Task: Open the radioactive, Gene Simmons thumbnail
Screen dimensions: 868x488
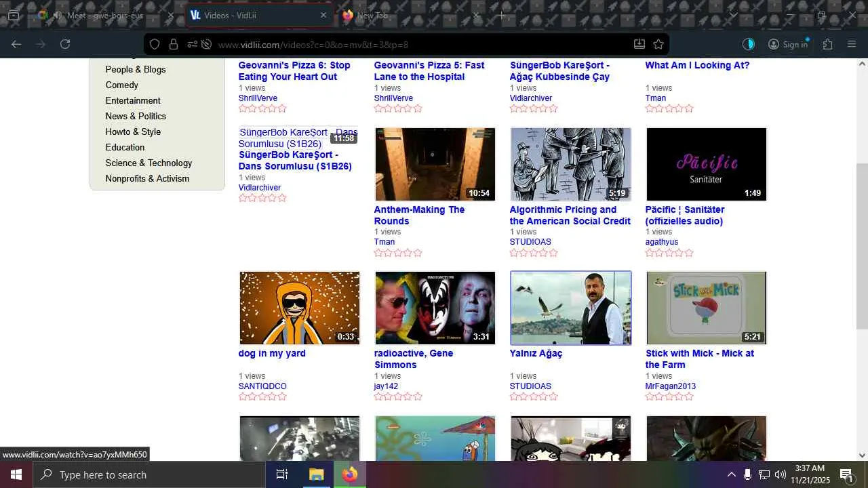Action: pyautogui.click(x=435, y=308)
